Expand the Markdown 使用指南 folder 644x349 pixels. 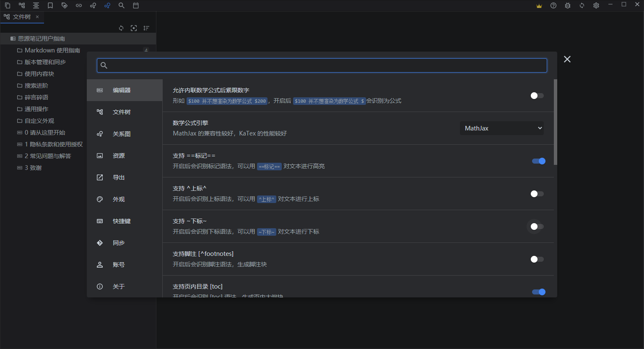click(x=52, y=50)
